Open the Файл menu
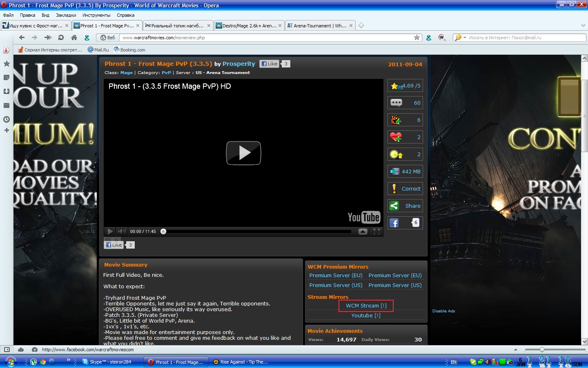588x368 pixels. click(x=8, y=15)
